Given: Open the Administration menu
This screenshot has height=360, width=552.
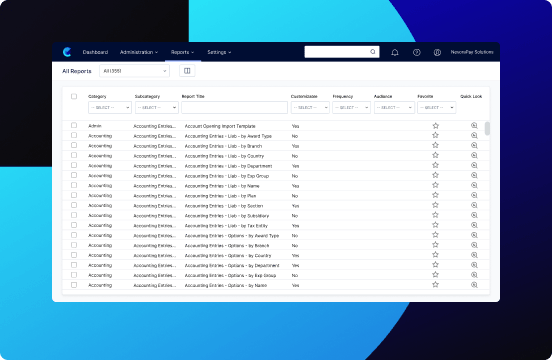Looking at the screenshot, I should tap(139, 52).
